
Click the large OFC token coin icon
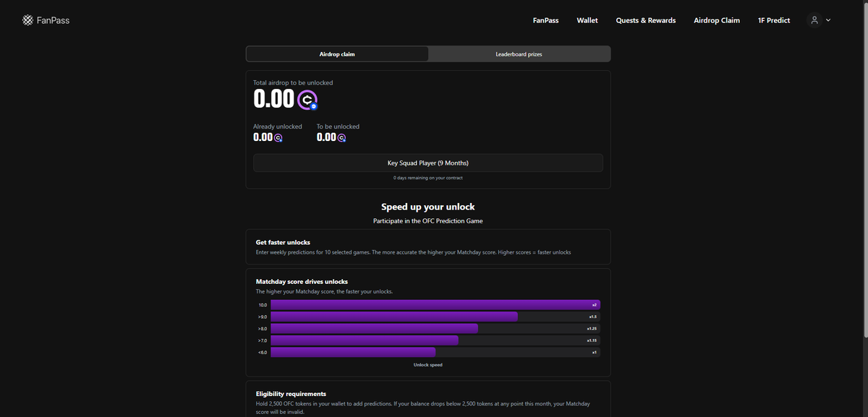tap(308, 100)
